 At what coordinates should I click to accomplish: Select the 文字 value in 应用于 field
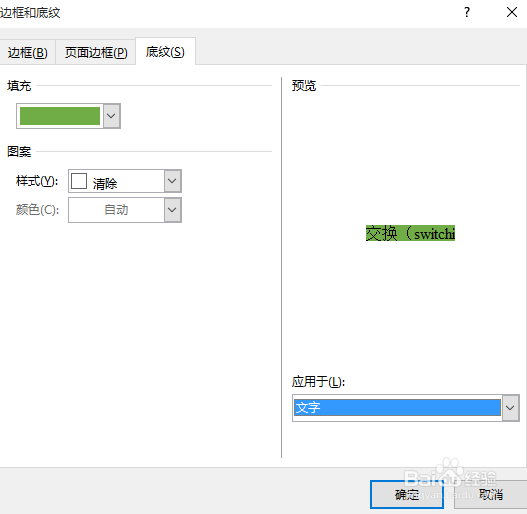pos(397,408)
